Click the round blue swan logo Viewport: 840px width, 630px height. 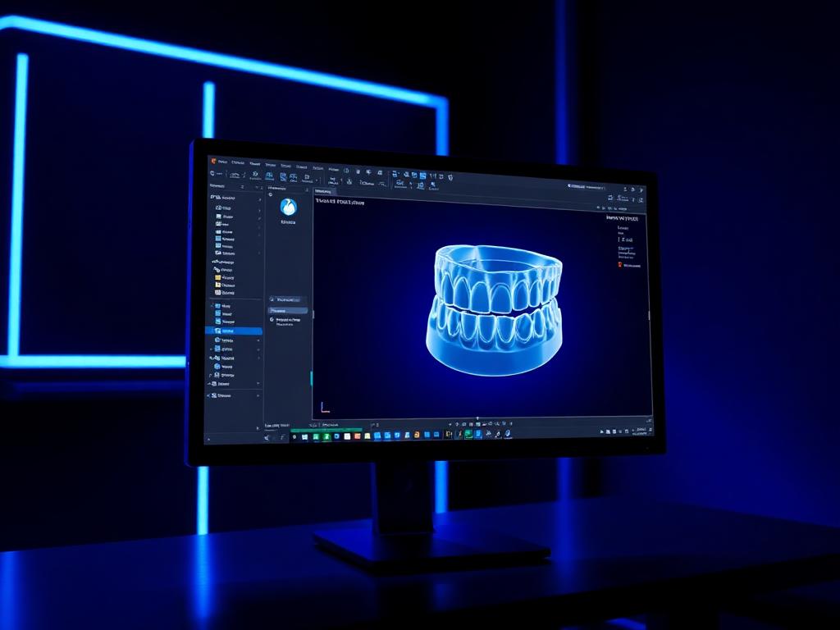click(288, 208)
